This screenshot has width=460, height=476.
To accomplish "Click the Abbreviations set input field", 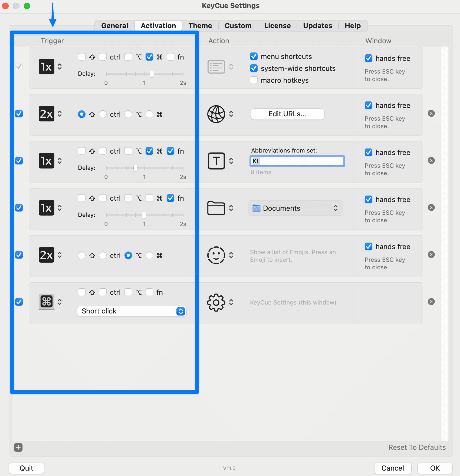I will (x=297, y=161).
